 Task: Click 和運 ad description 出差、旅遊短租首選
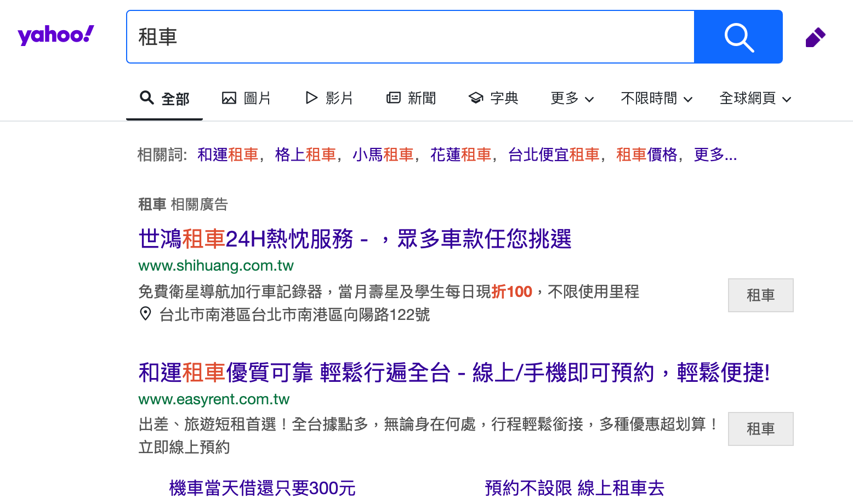click(429, 436)
